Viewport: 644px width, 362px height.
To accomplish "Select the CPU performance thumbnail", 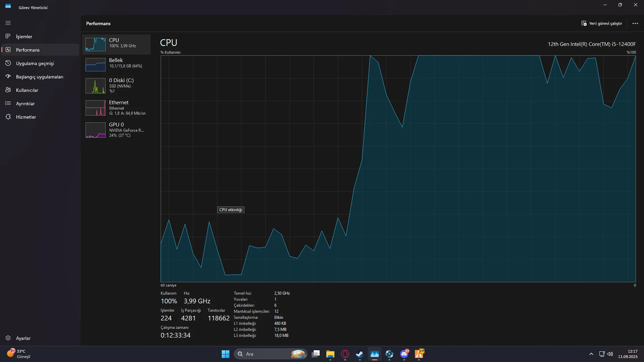I will (x=96, y=44).
